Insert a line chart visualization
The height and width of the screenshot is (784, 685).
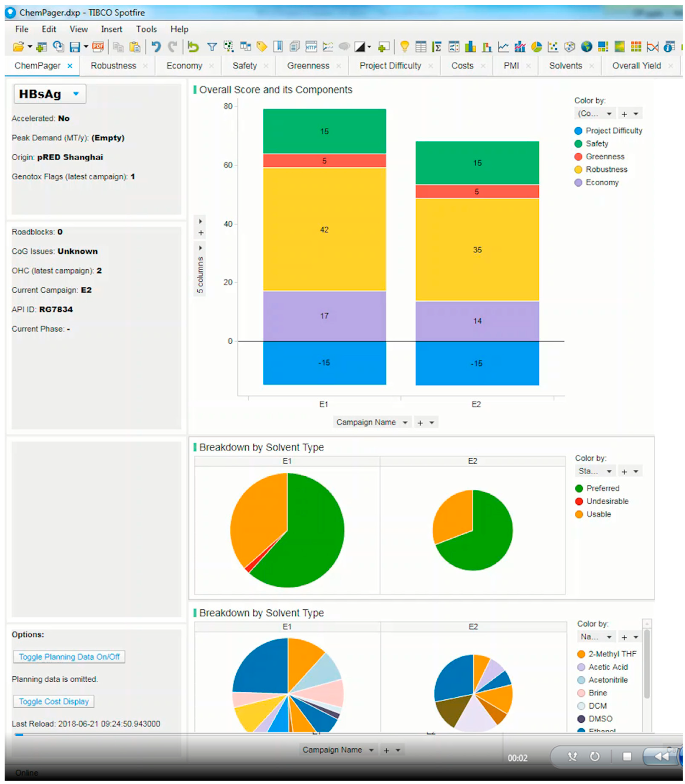503,47
